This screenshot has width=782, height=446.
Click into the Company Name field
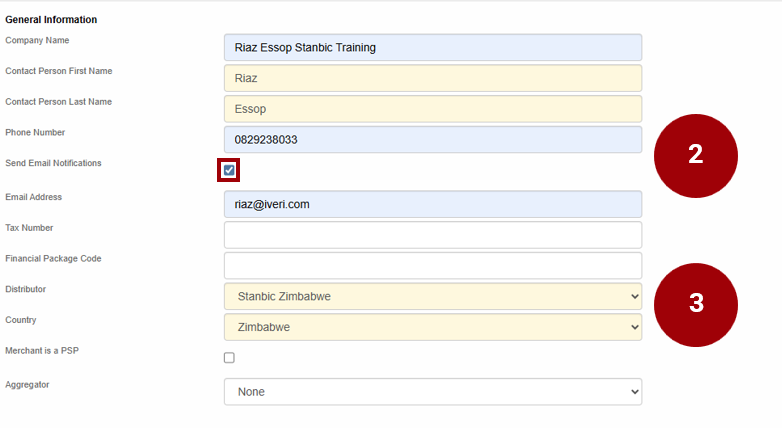click(433, 47)
